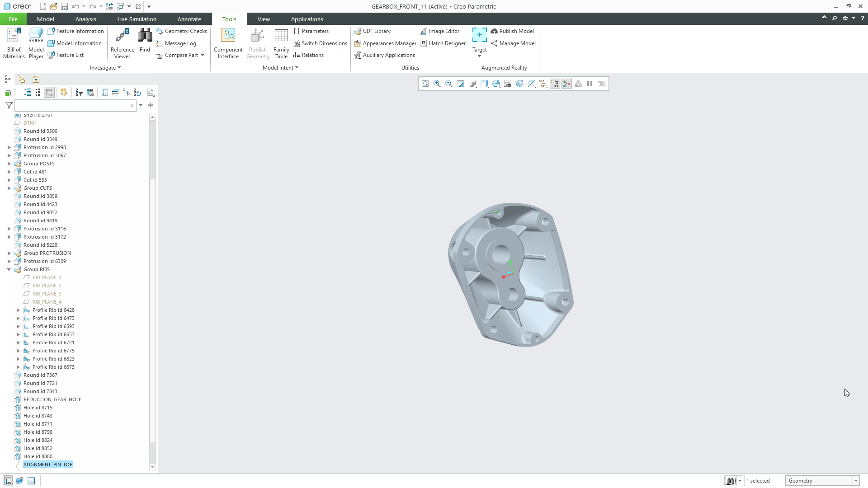Open Component Interface

(228, 43)
